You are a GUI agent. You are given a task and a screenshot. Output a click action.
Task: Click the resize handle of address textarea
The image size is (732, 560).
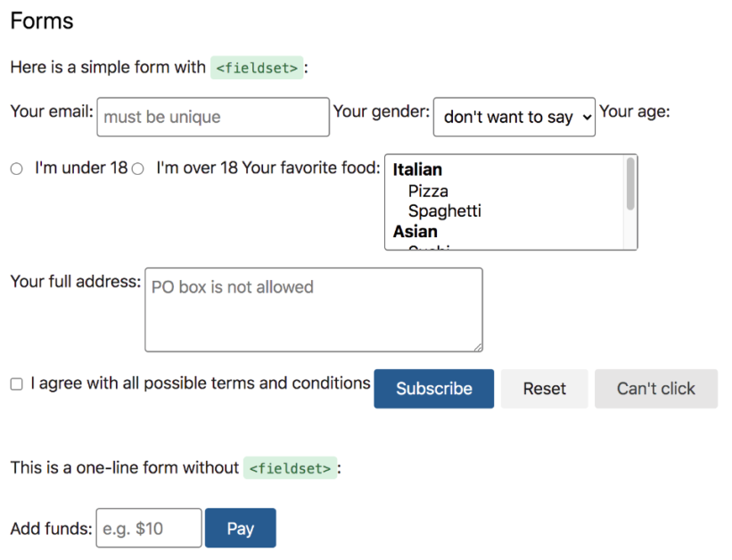click(x=478, y=347)
